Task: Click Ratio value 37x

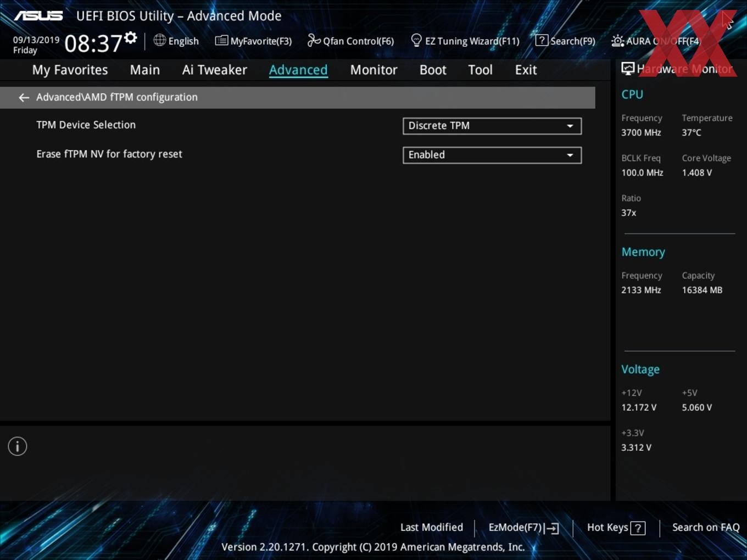Action: pyautogui.click(x=628, y=212)
